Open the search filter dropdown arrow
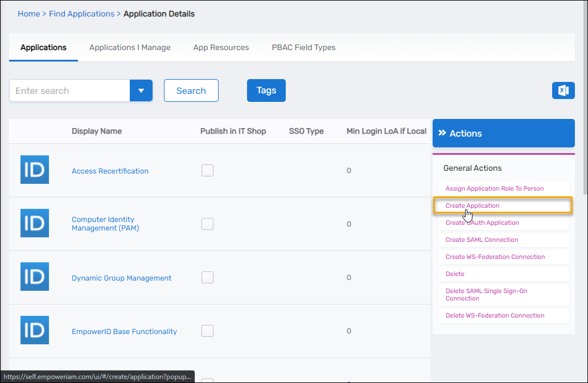The image size is (588, 383). point(141,90)
